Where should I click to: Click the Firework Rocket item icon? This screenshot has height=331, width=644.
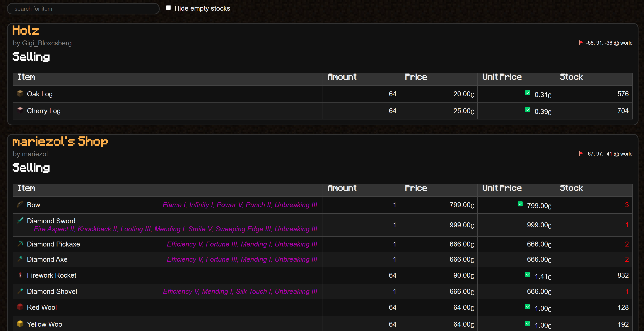tap(20, 275)
